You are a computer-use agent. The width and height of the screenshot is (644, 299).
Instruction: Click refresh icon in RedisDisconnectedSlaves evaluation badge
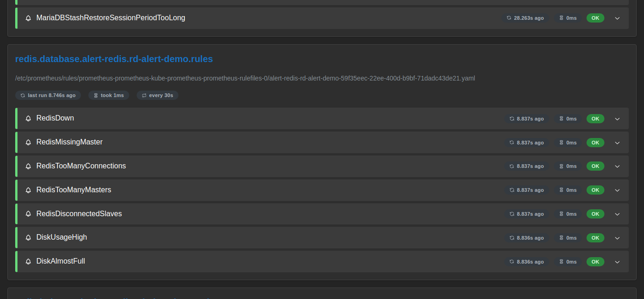512,214
